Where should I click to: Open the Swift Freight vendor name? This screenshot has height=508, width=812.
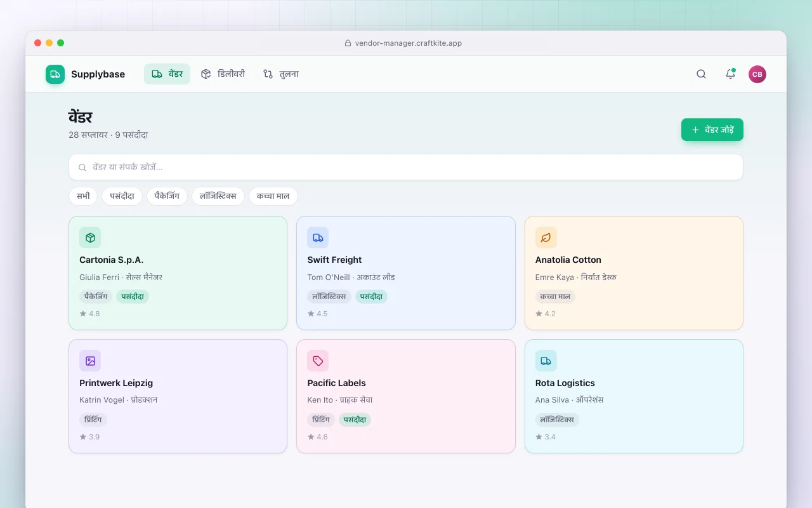[x=334, y=260]
